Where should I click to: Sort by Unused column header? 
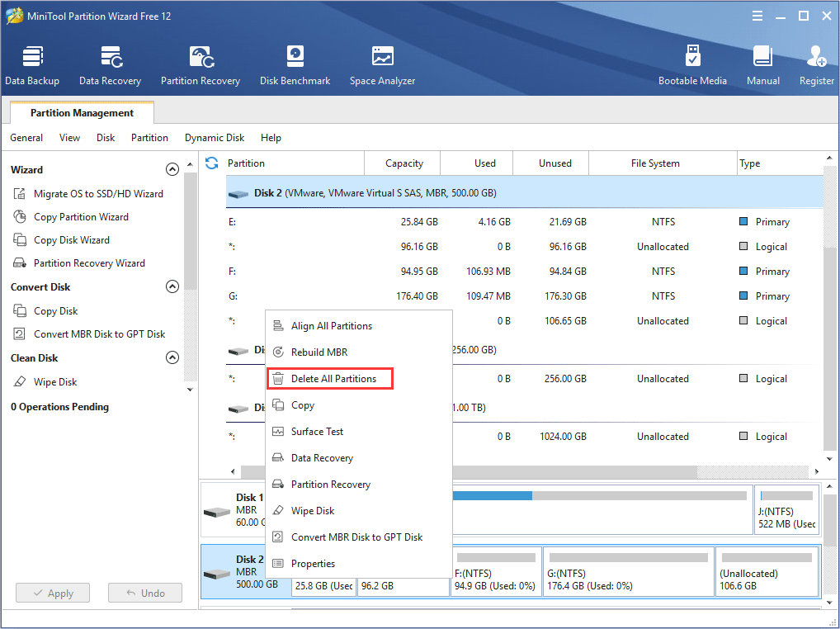[x=550, y=163]
